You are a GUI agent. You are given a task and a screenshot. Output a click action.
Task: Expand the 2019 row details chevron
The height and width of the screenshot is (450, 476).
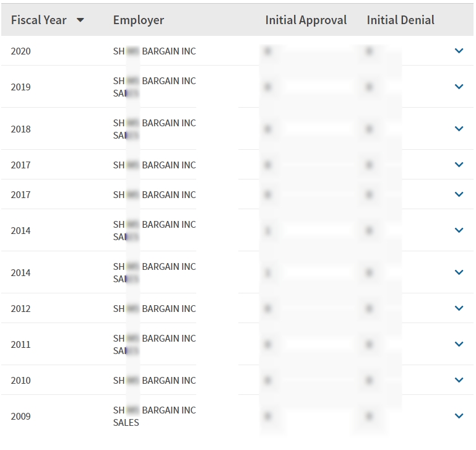[459, 87]
